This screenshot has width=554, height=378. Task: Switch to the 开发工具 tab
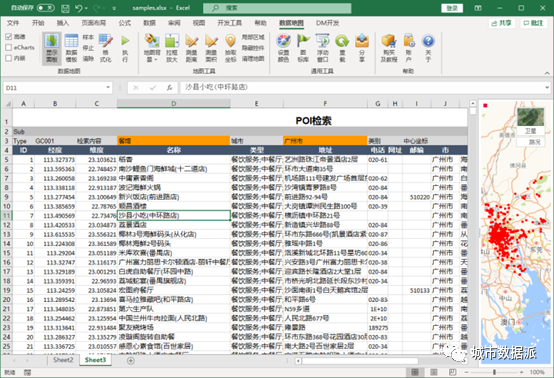click(x=229, y=23)
